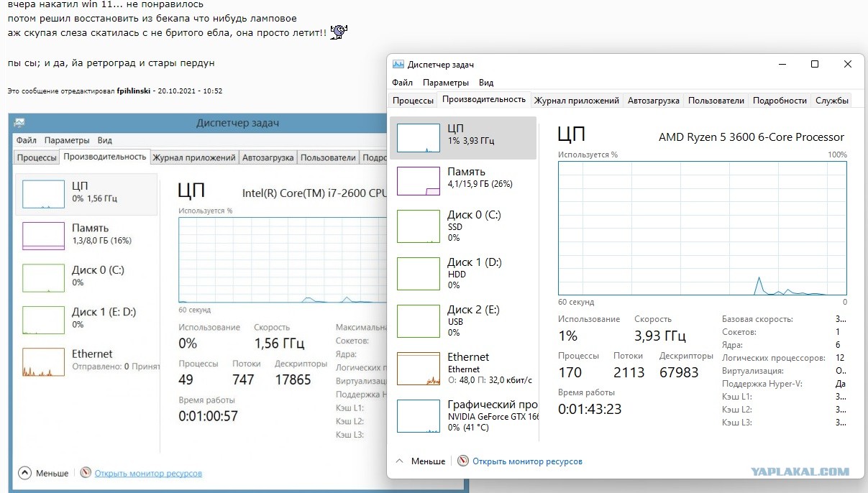This screenshot has width=868, height=493.
Task: Switch to the Процессы tab in the Windows 11 window
Action: click(413, 101)
